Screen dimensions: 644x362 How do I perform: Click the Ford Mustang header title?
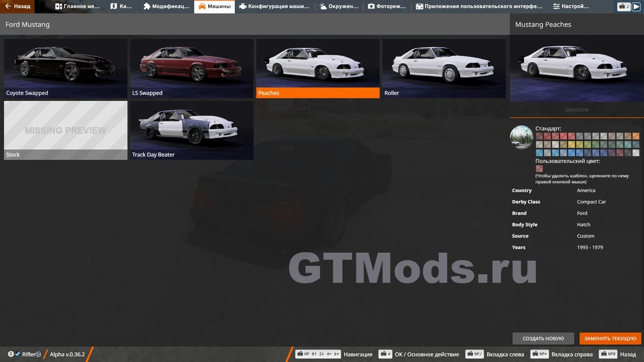coord(27,25)
